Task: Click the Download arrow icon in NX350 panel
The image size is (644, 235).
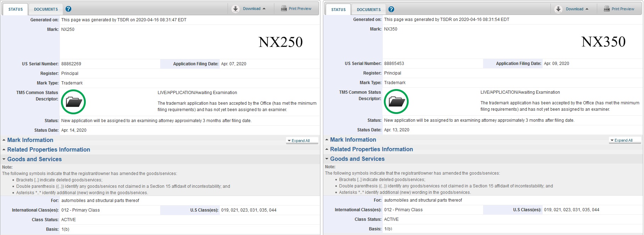Action: [x=558, y=9]
